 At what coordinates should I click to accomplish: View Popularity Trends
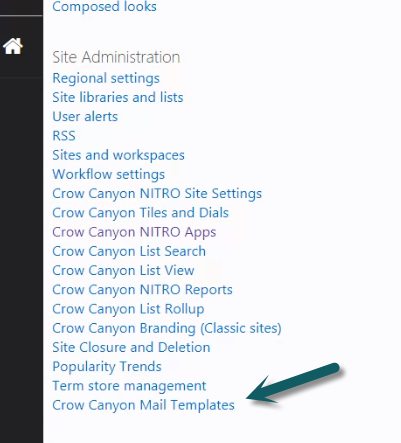pyautogui.click(x=107, y=367)
